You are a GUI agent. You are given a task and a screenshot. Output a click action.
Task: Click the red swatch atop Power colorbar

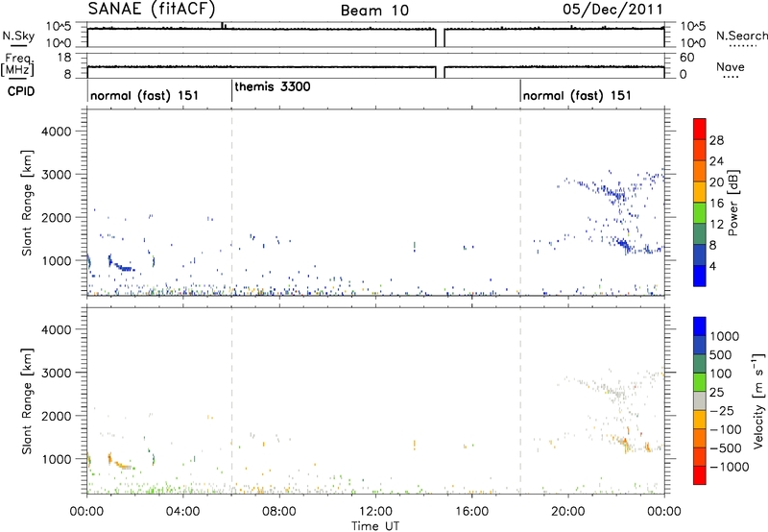point(700,129)
